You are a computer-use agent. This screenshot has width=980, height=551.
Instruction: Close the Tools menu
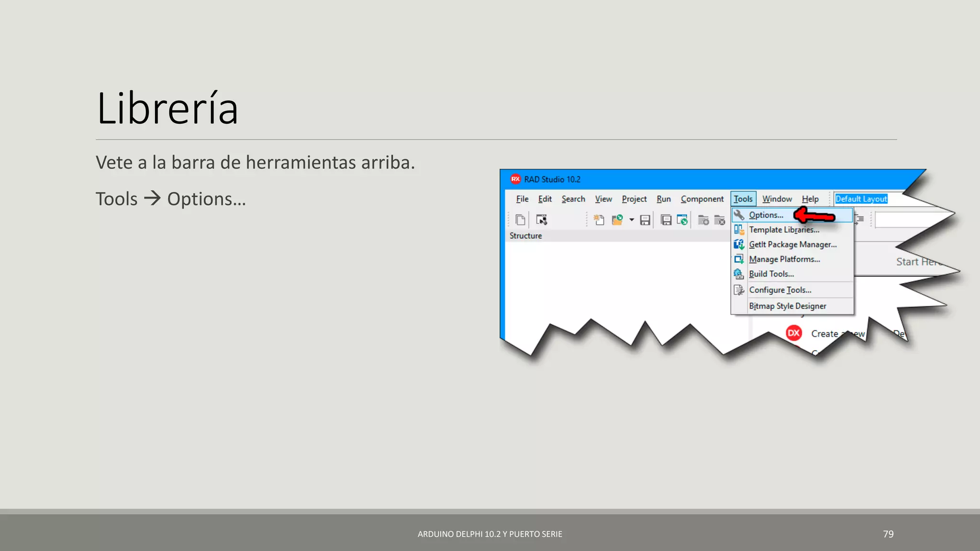click(x=743, y=199)
